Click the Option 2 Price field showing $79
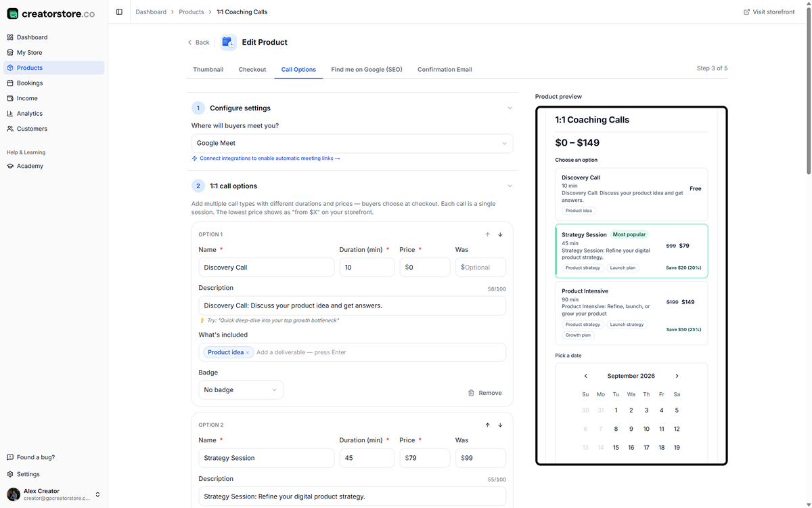Screen dimensions: 812x508 click(x=424, y=458)
